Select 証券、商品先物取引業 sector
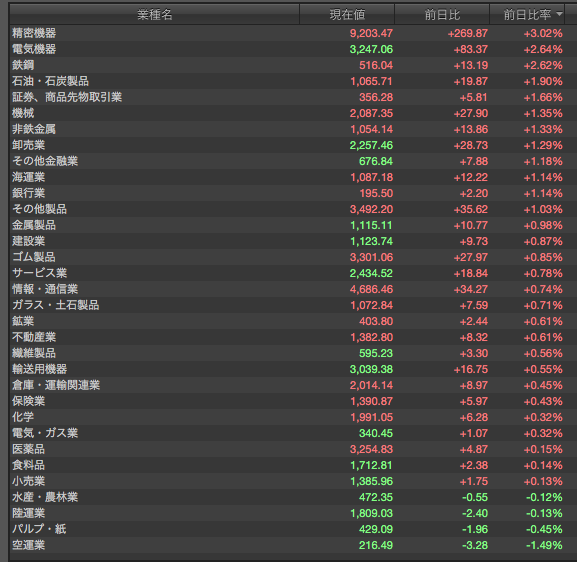The width and height of the screenshot is (577, 562). point(293,97)
